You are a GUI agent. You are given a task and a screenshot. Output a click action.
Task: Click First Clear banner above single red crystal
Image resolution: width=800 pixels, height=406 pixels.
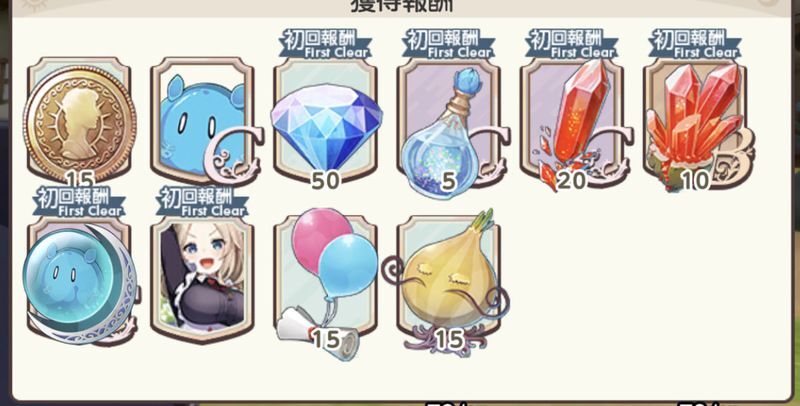tap(572, 43)
